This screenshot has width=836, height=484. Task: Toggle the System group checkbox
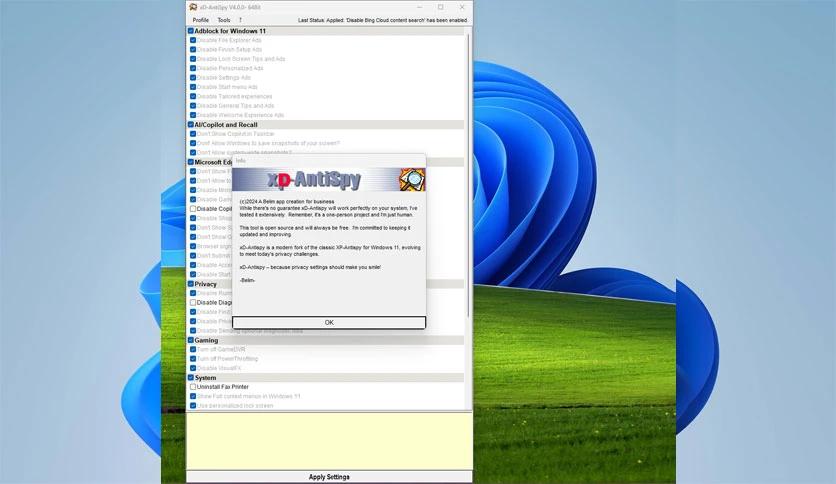191,377
